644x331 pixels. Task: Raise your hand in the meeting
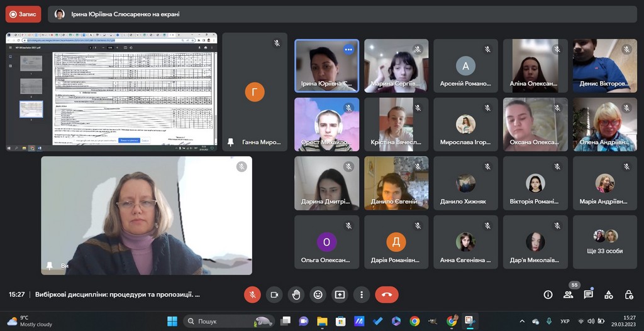pos(296,295)
